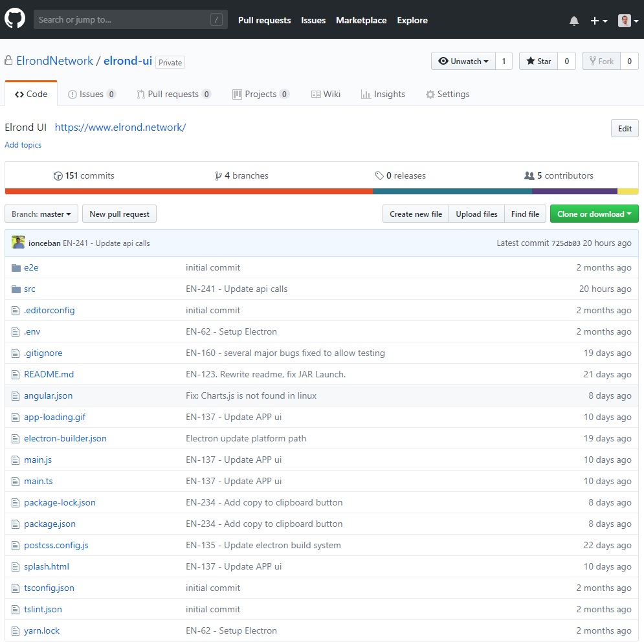The image size is (644, 644).
Task: Switch to the Insights tab
Action: (x=383, y=94)
